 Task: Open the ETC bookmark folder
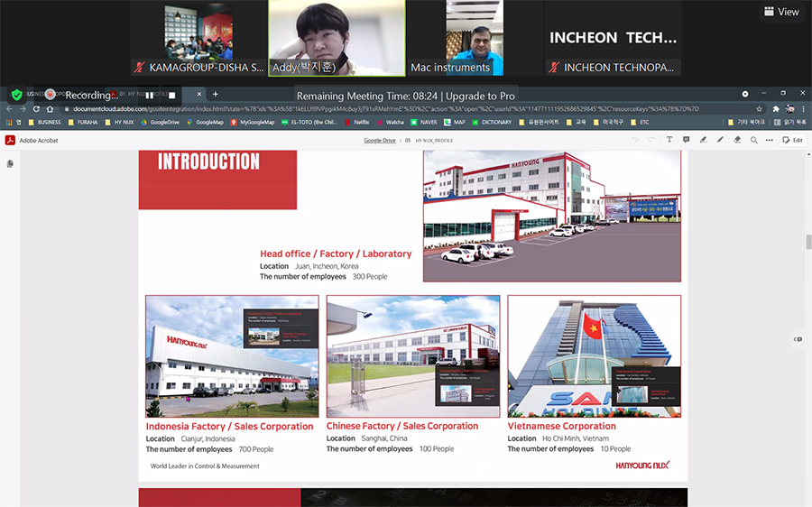[x=640, y=122]
